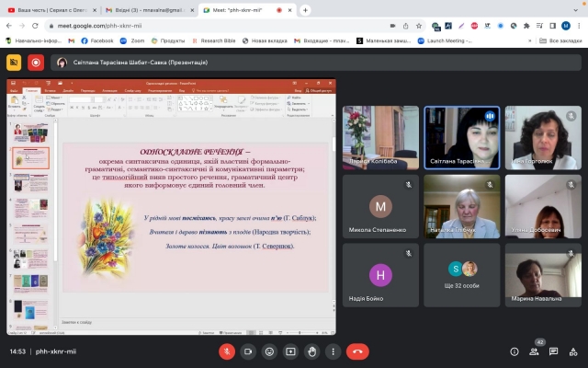Open Facebook bookmark
Screen dimensions: 588x368
(x=97, y=40)
